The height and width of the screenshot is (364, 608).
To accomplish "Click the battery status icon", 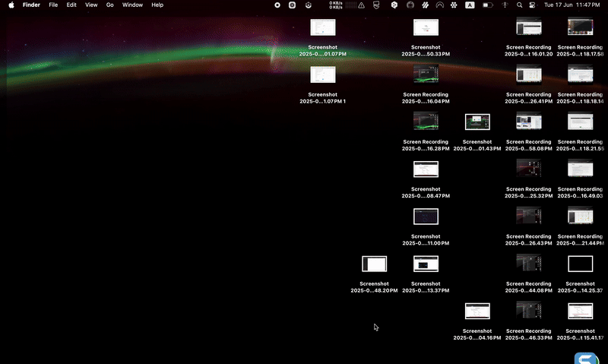I will 488,5.
